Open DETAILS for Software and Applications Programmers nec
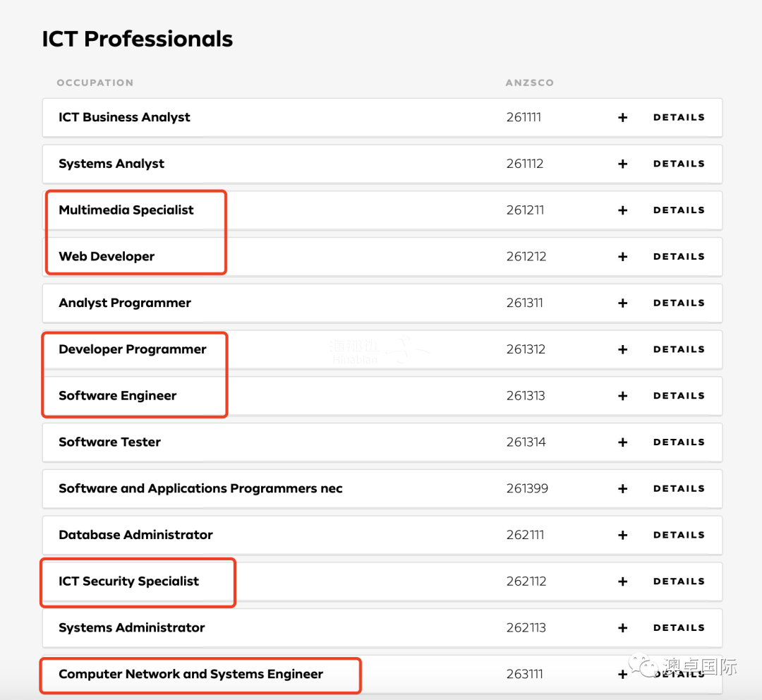This screenshot has width=762, height=700. 679,488
